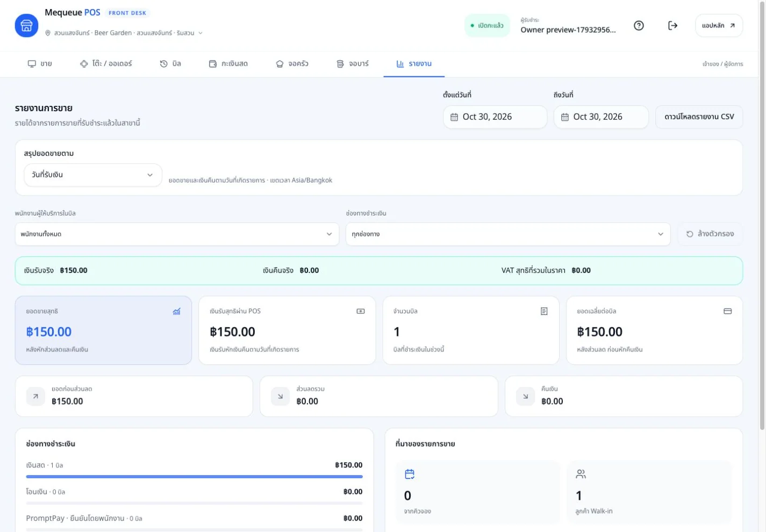Open the แอปหลัก main app button
Viewport: 766px width, 532px height.
[719, 26]
